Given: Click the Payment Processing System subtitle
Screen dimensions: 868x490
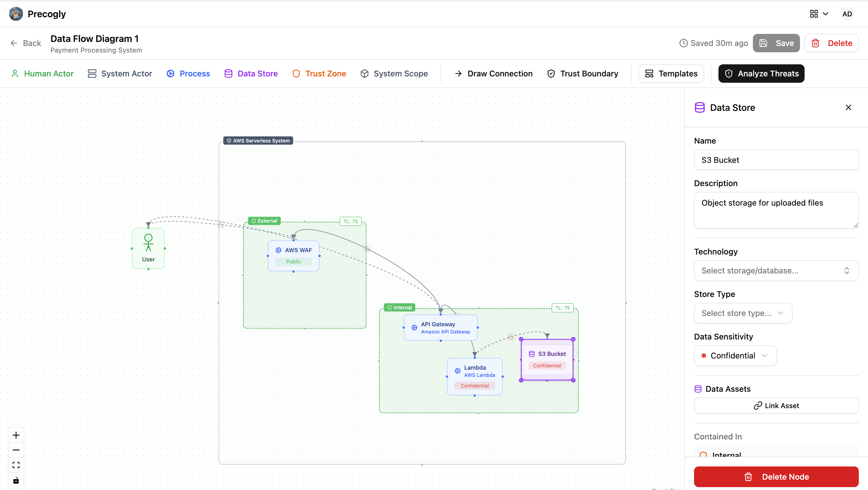Looking at the screenshot, I should (96, 50).
